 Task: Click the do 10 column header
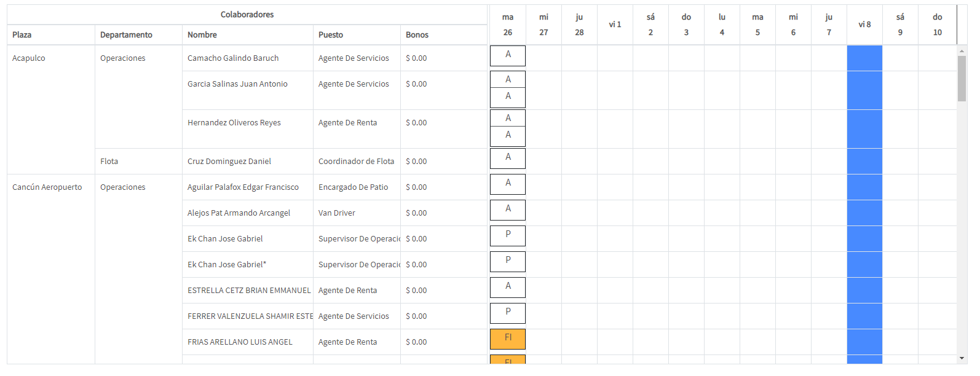pos(936,25)
